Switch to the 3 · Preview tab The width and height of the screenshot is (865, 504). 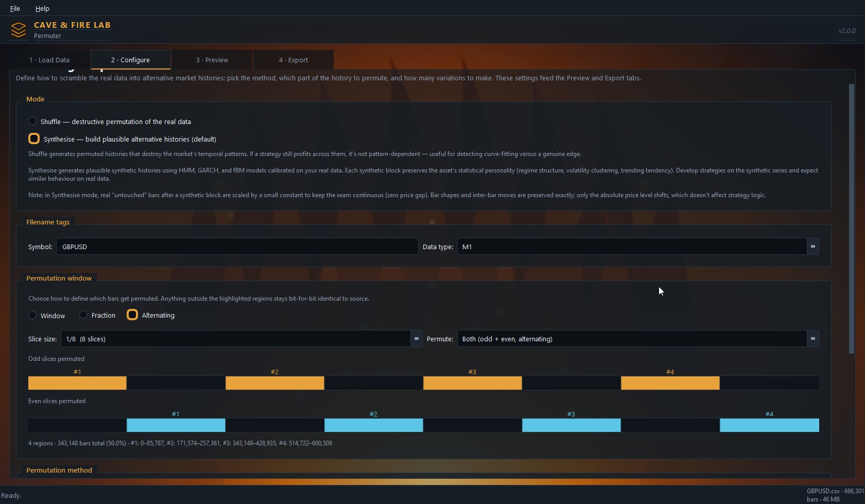click(212, 60)
